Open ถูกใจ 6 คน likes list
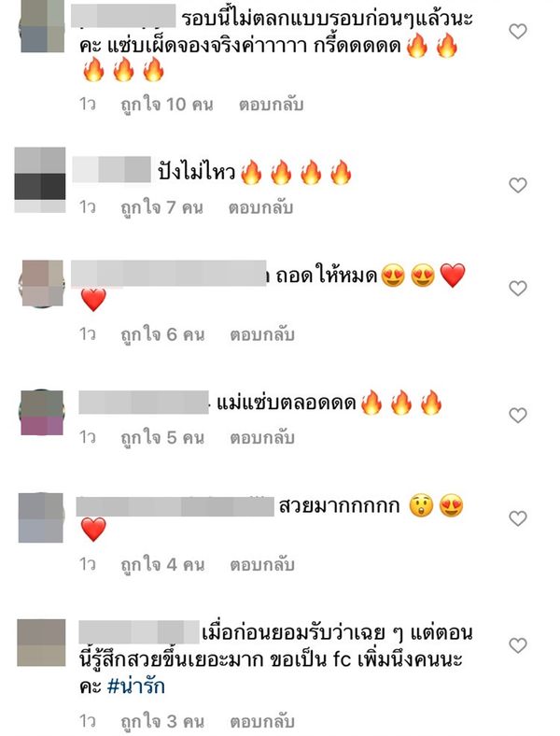Screen dimensions: 560x736 click(x=162, y=334)
